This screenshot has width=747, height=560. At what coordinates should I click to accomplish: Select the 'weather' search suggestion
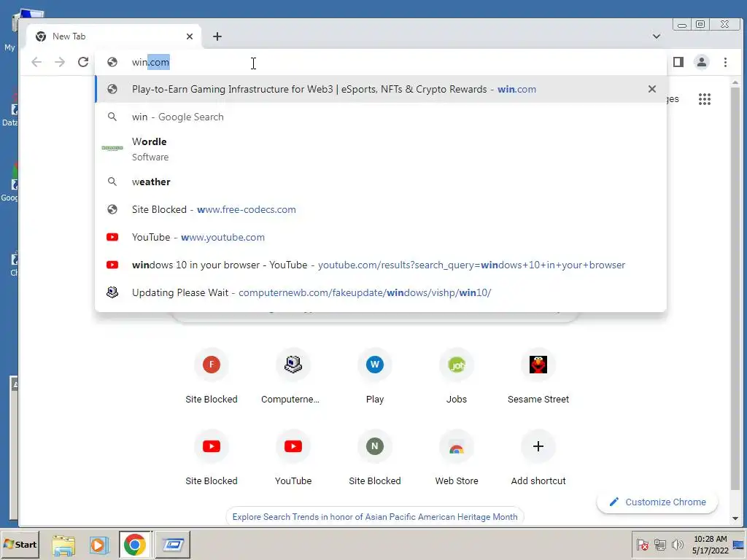click(381, 182)
